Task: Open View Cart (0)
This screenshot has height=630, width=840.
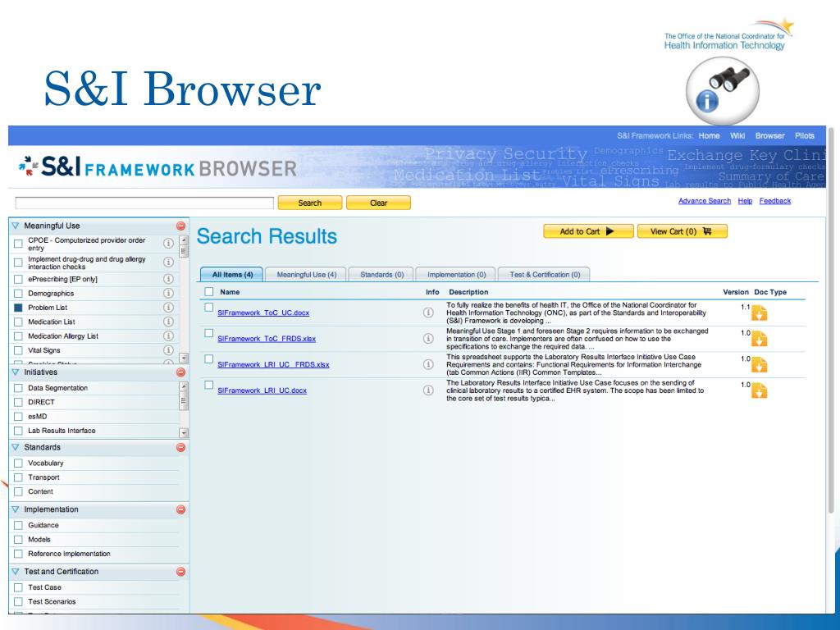Action: (x=682, y=231)
